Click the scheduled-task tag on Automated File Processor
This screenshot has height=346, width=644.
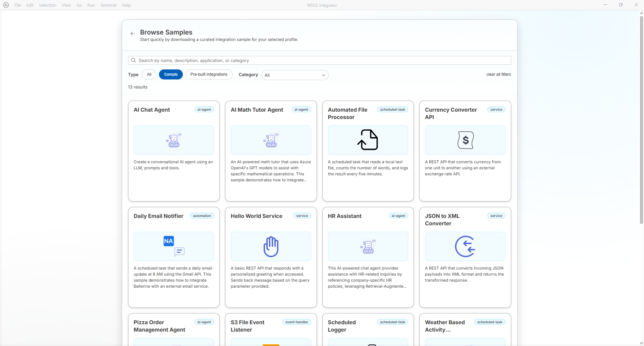393,110
